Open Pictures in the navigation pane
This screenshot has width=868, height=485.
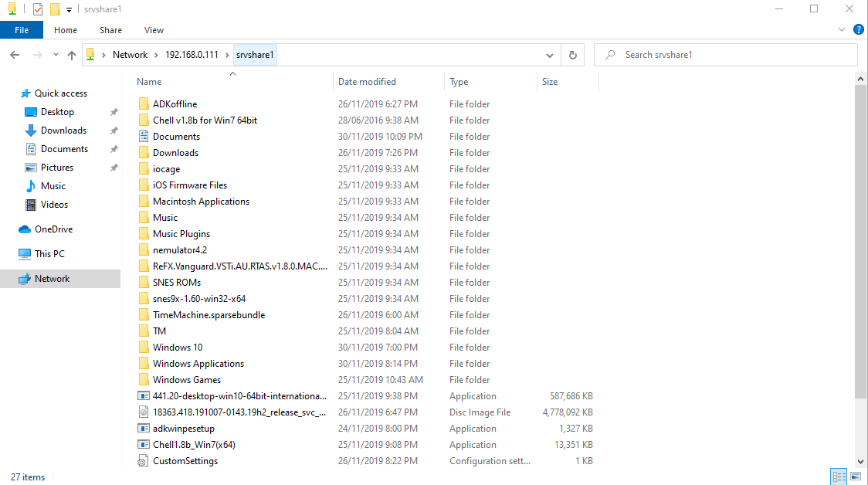point(57,168)
